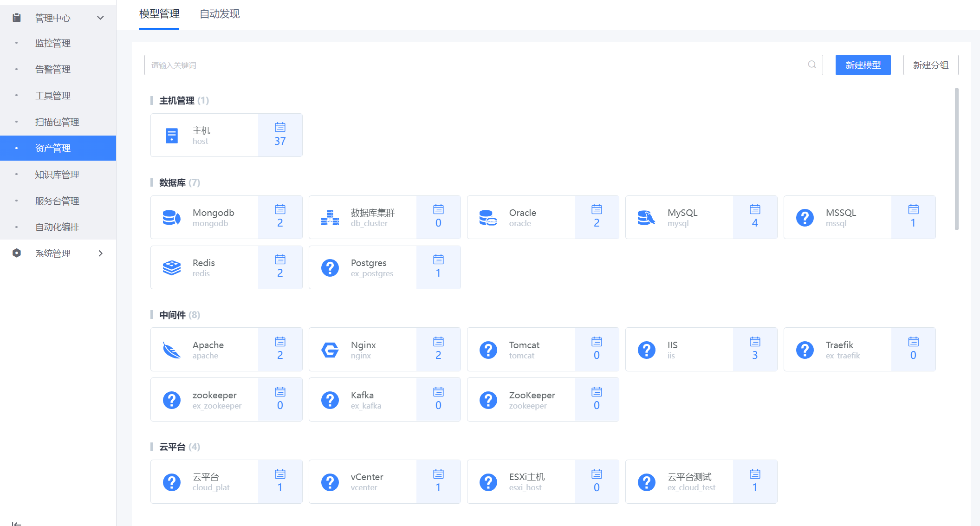Switch to the 自动发现 tab
This screenshot has height=526, width=980.
click(x=220, y=14)
